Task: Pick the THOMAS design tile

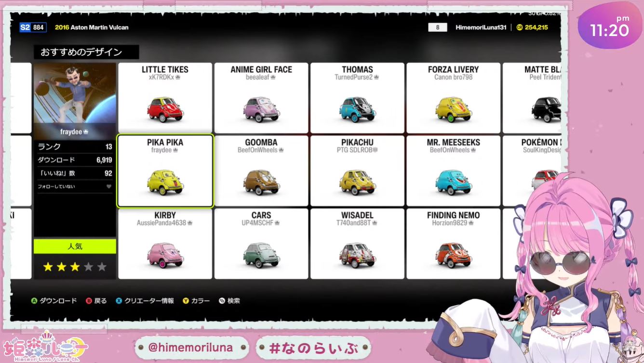Action: [357, 98]
